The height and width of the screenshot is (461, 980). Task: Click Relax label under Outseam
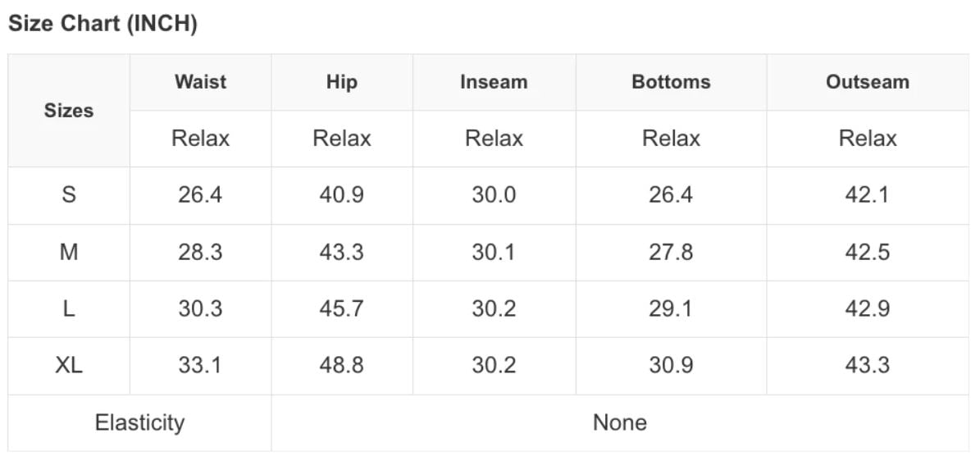[x=868, y=139]
